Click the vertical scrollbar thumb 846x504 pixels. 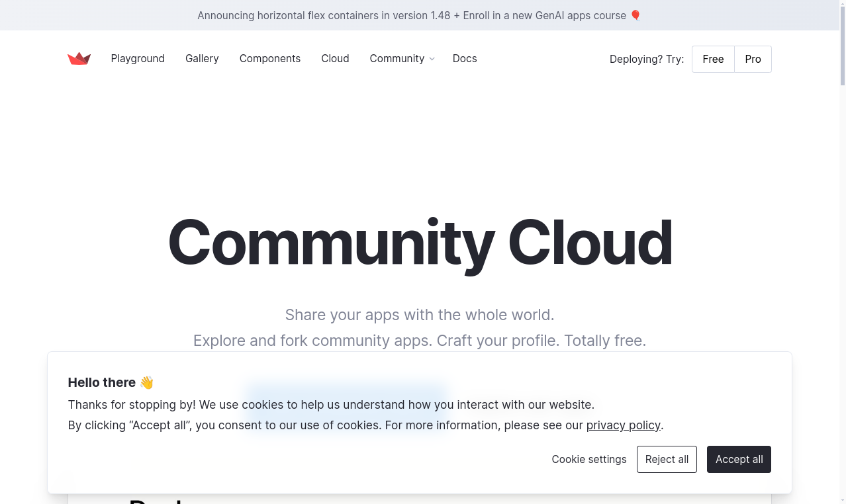(842, 46)
